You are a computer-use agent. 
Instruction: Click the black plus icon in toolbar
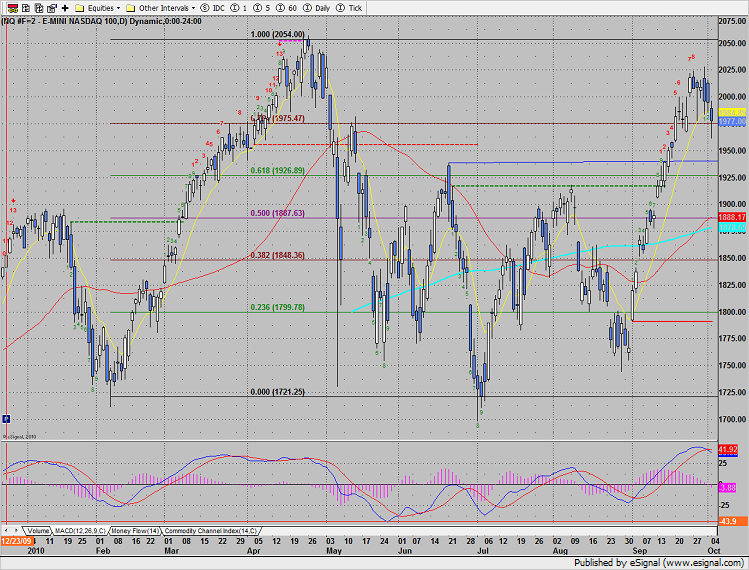[x=65, y=8]
